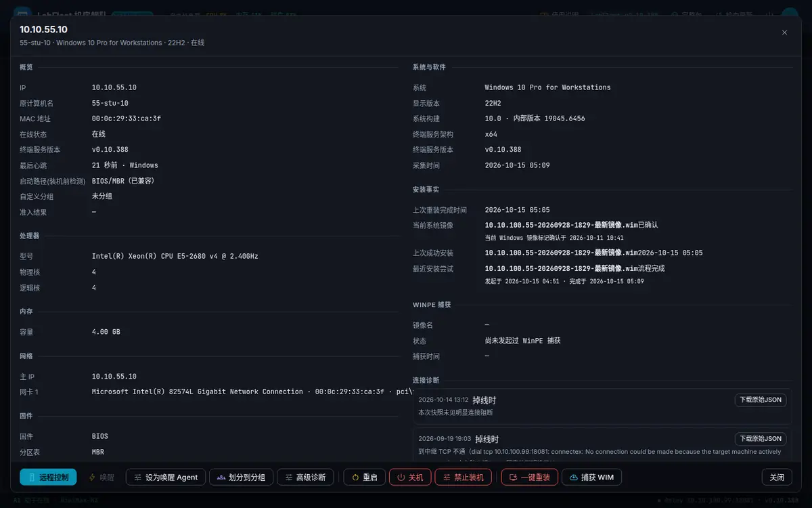The image size is (812, 508).
Task: Click the 概览 section header
Action: (26, 67)
